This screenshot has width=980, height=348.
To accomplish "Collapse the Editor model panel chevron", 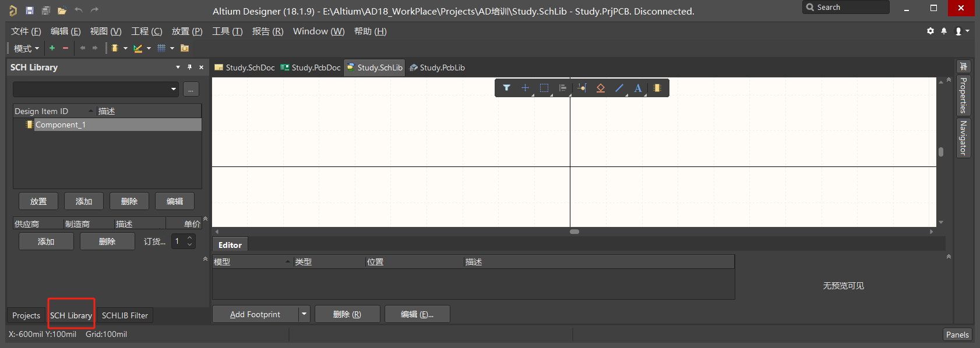I will pos(949,257).
